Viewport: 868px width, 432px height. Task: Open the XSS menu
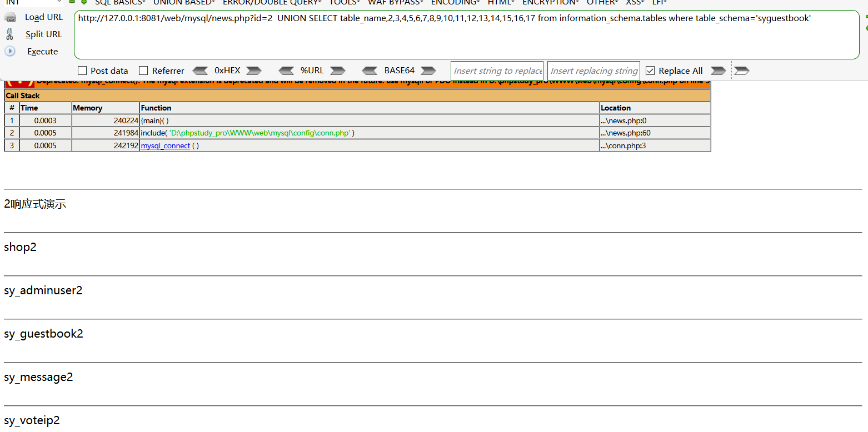635,2
